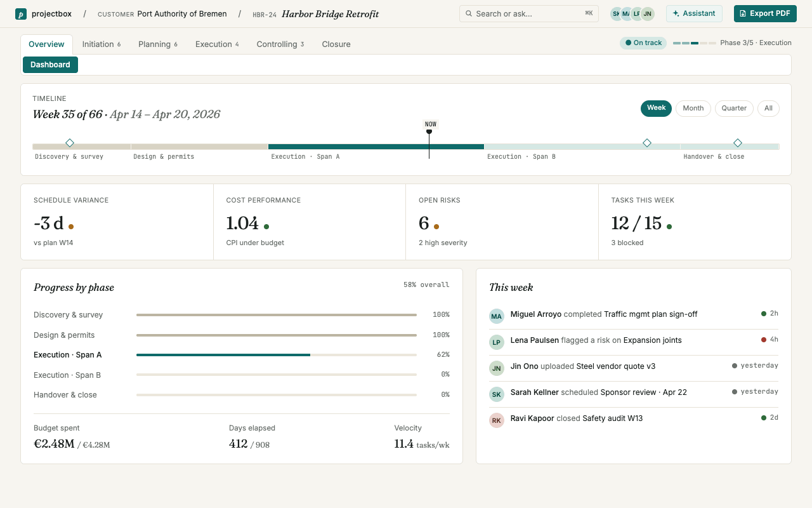
Task: Click the Design & permits timeline segment
Action: (199, 147)
